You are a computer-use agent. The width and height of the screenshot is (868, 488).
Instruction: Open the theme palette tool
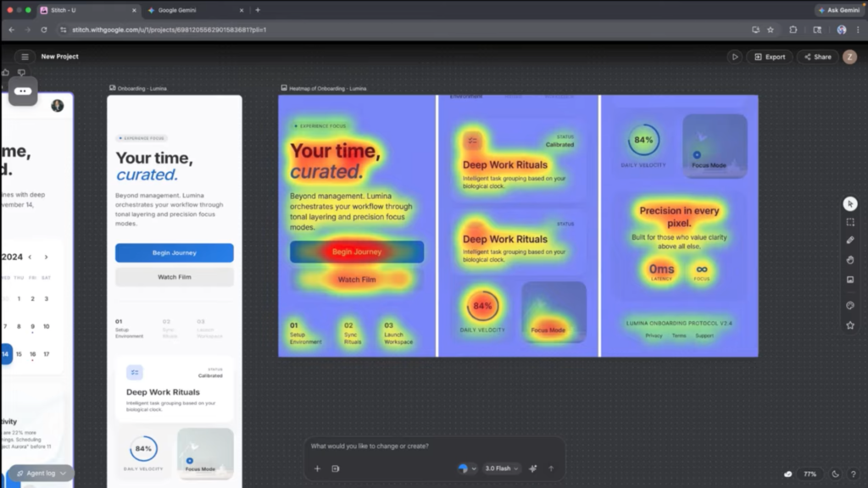850,305
